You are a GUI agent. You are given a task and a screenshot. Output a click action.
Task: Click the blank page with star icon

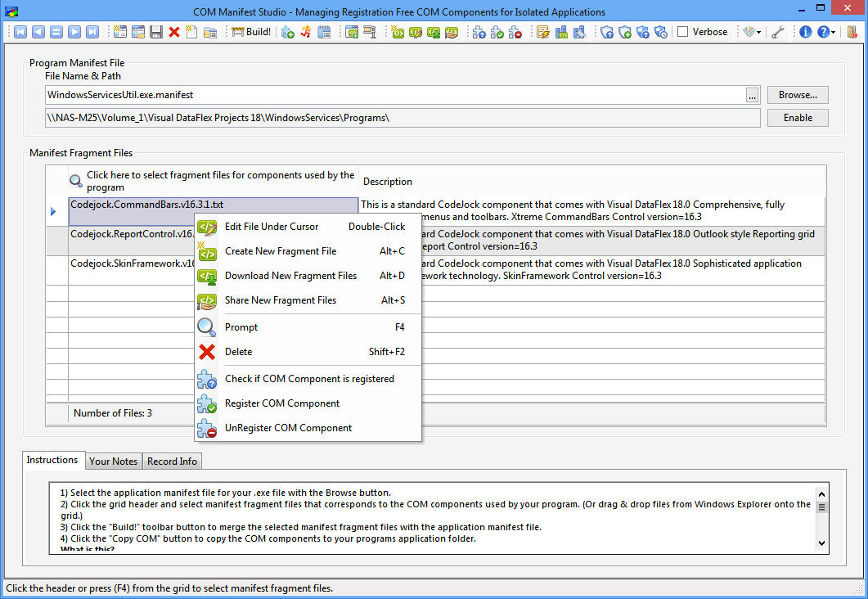click(191, 32)
